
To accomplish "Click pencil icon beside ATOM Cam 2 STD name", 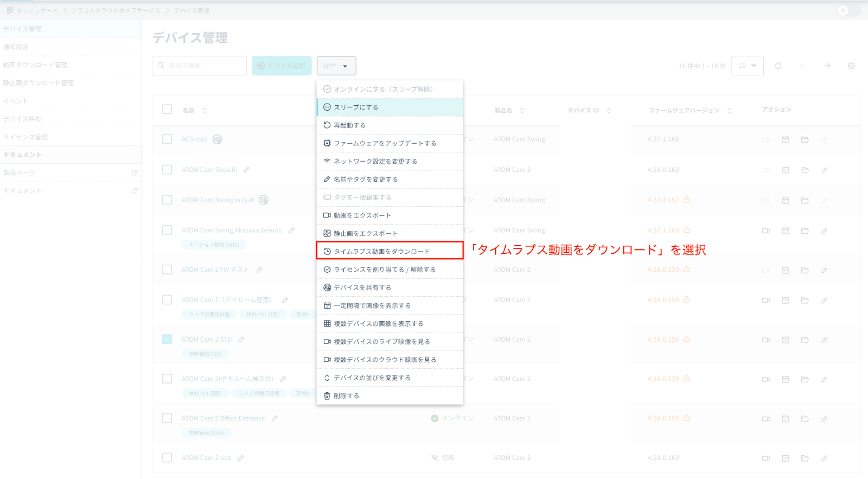I will [241, 340].
